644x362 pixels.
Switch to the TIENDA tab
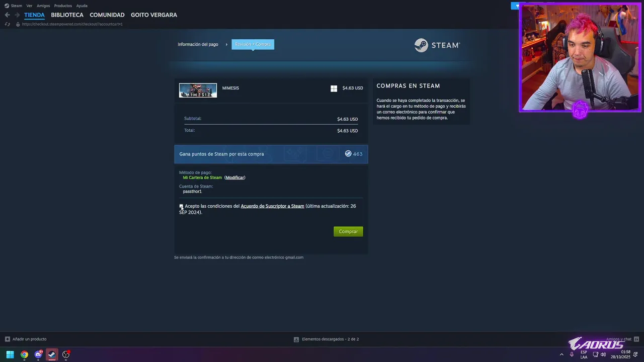pos(34,15)
